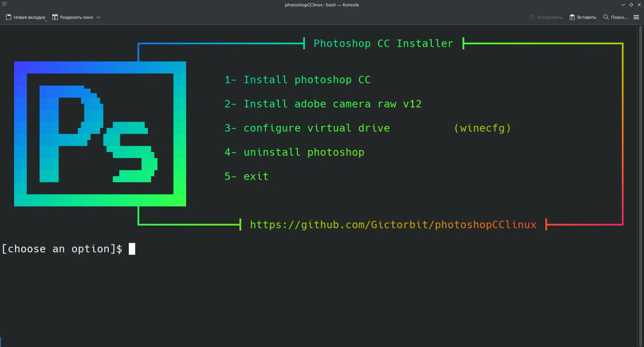Click the "1- Install photoshop CC" line
This screenshot has width=644, height=347.
297,80
